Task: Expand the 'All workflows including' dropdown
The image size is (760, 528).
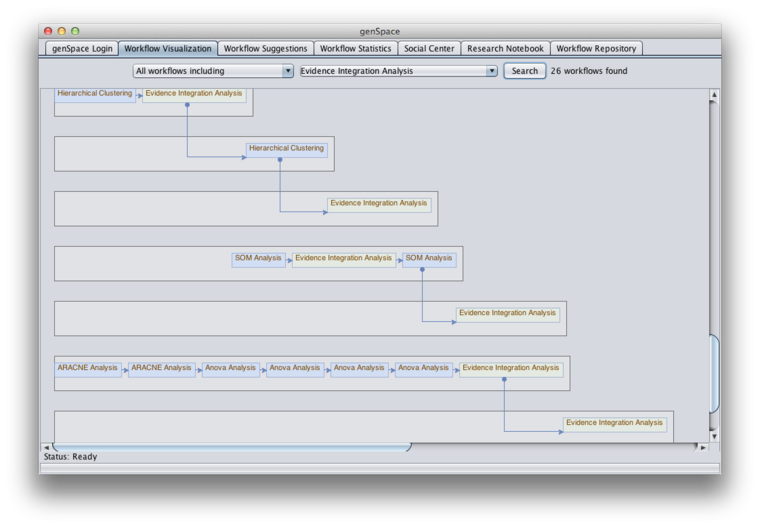Action: pos(213,71)
